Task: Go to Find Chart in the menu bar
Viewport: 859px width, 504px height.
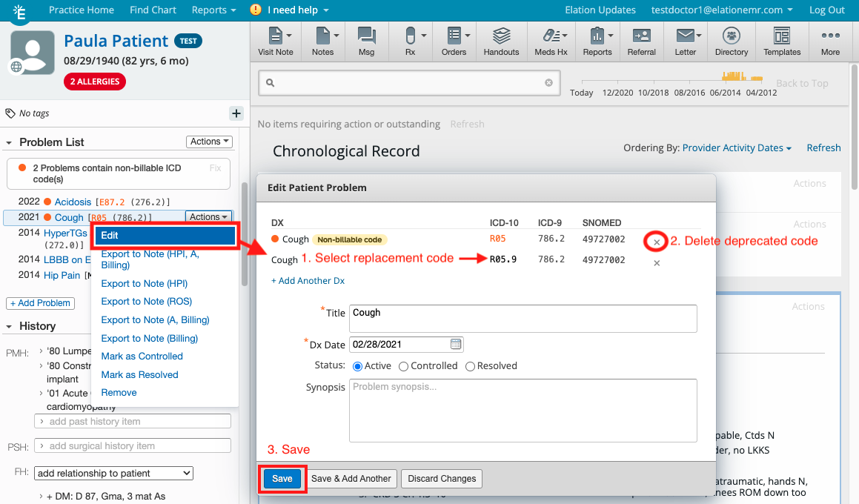Action: click(x=153, y=10)
